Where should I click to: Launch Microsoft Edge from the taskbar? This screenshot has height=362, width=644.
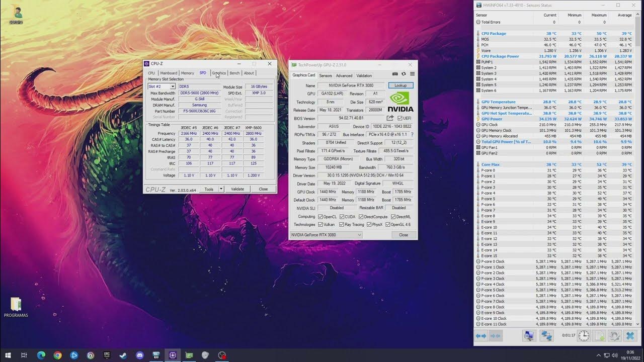[41, 355]
